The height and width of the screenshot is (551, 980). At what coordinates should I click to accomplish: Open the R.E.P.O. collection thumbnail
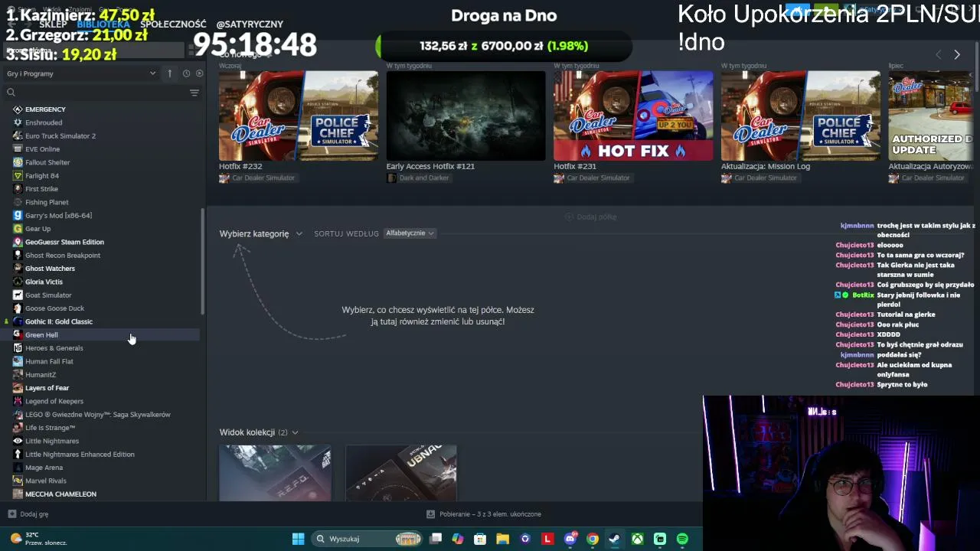pos(275,473)
